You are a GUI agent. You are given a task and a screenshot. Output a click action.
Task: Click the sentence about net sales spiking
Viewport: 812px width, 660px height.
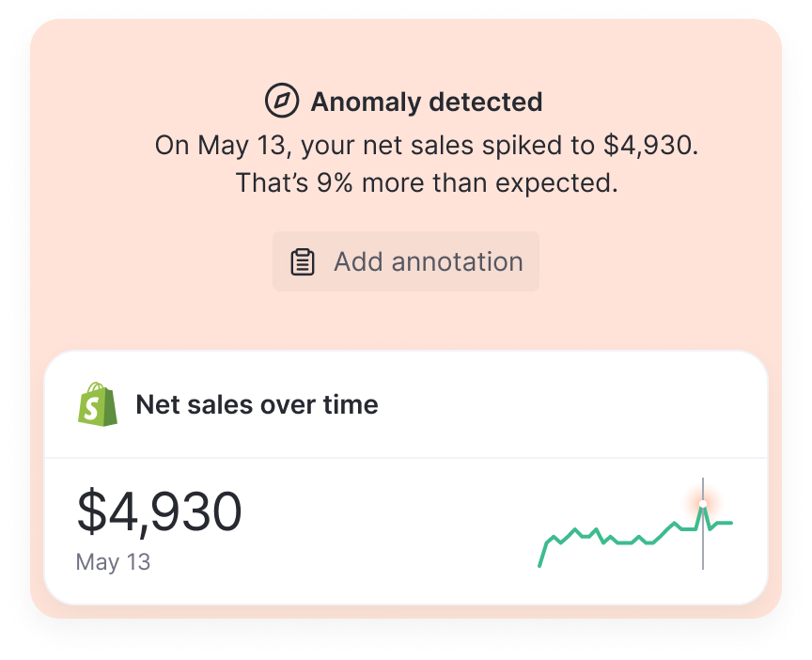click(427, 147)
